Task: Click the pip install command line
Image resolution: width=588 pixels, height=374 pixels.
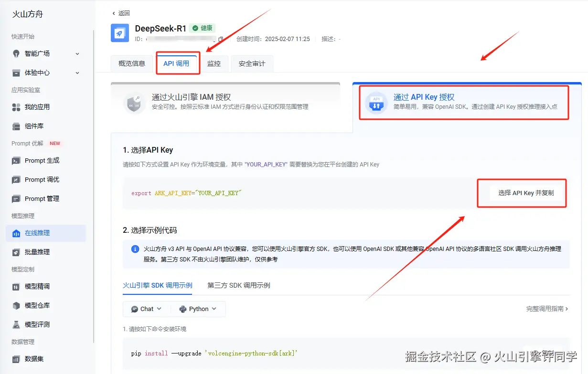Action: coord(214,353)
